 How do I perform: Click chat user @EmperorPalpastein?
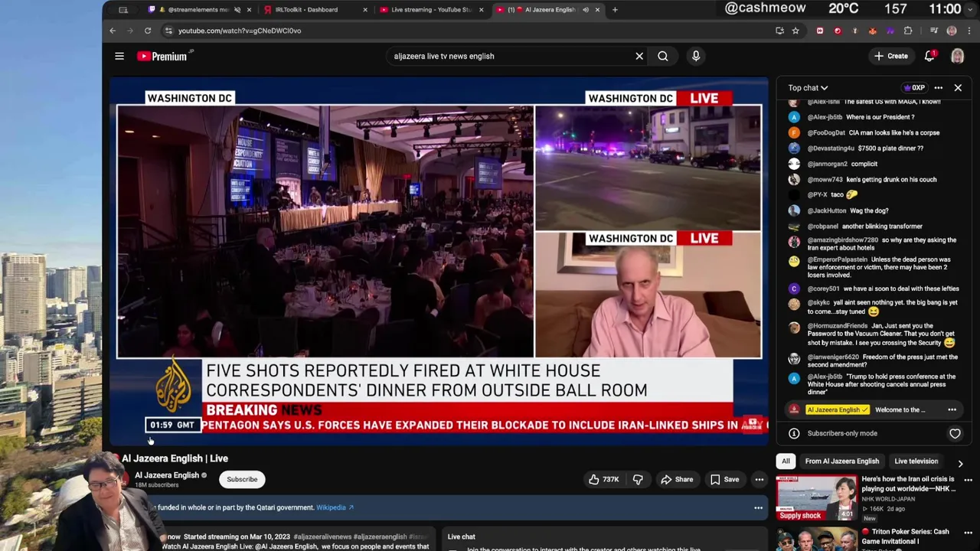pos(838,259)
